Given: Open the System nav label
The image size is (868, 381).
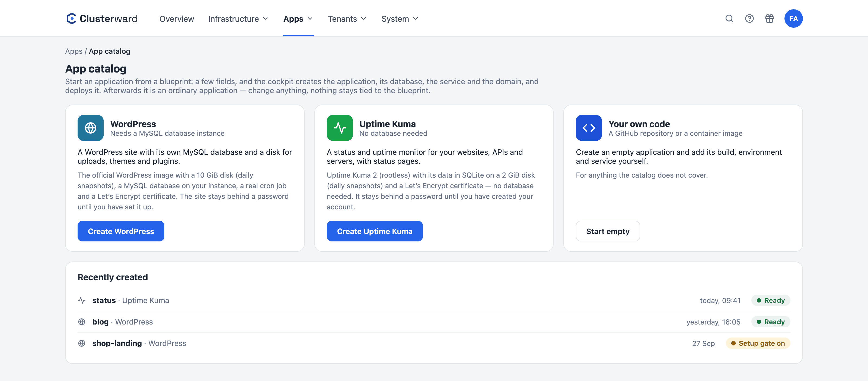Looking at the screenshot, I should coord(395,18).
